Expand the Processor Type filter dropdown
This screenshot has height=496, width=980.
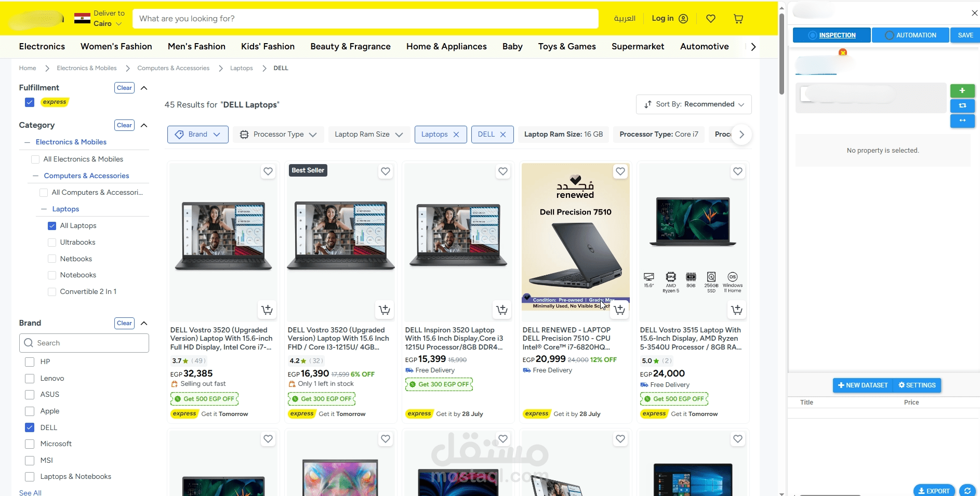(x=279, y=135)
